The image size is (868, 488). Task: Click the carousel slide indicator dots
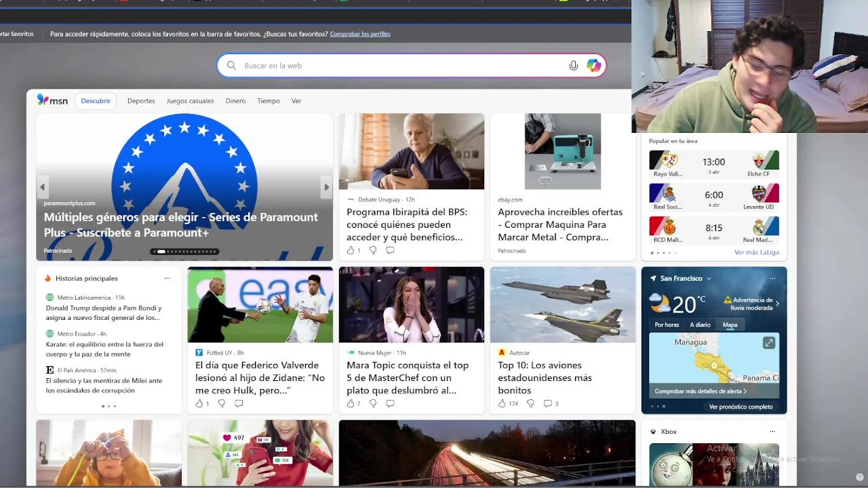coord(184,251)
